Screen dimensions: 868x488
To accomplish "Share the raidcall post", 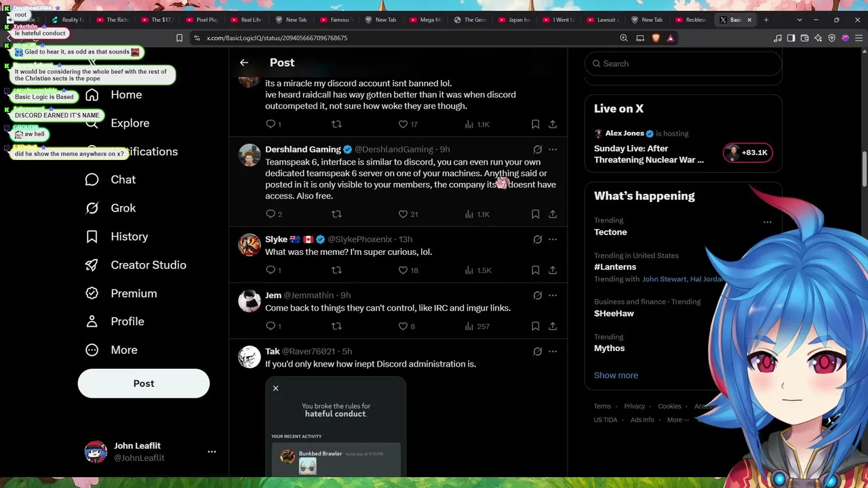I will [553, 125].
